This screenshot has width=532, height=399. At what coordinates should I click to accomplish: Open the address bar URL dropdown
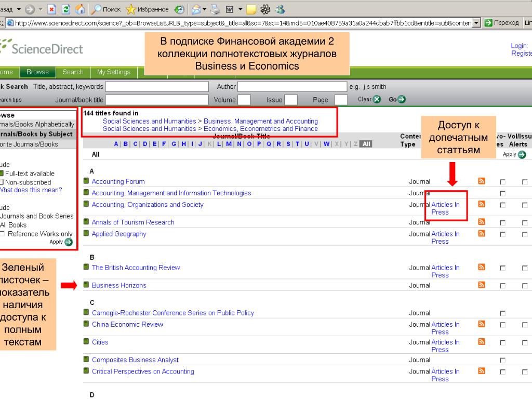click(x=476, y=23)
